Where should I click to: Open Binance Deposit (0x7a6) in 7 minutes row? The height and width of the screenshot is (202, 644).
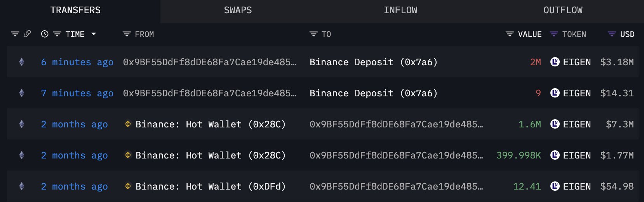(373, 93)
